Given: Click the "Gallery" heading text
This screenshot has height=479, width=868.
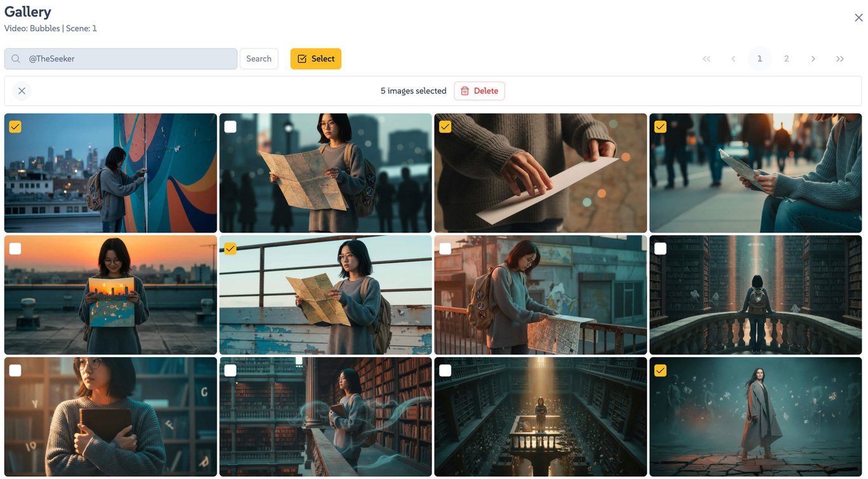Looking at the screenshot, I should point(28,12).
